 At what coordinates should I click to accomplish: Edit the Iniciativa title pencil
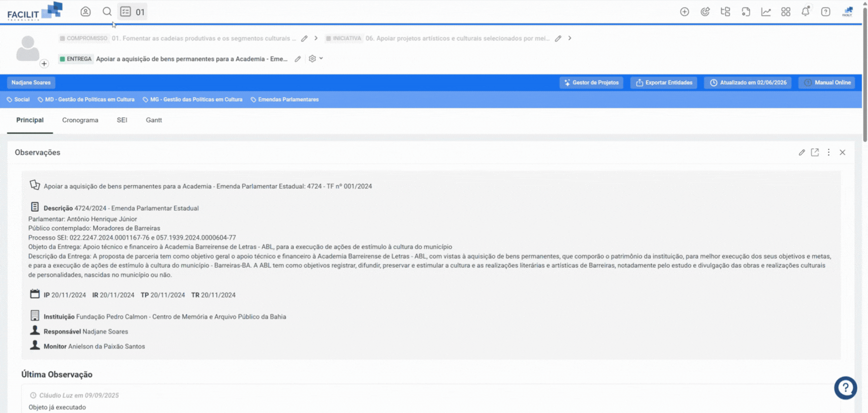[x=558, y=39]
